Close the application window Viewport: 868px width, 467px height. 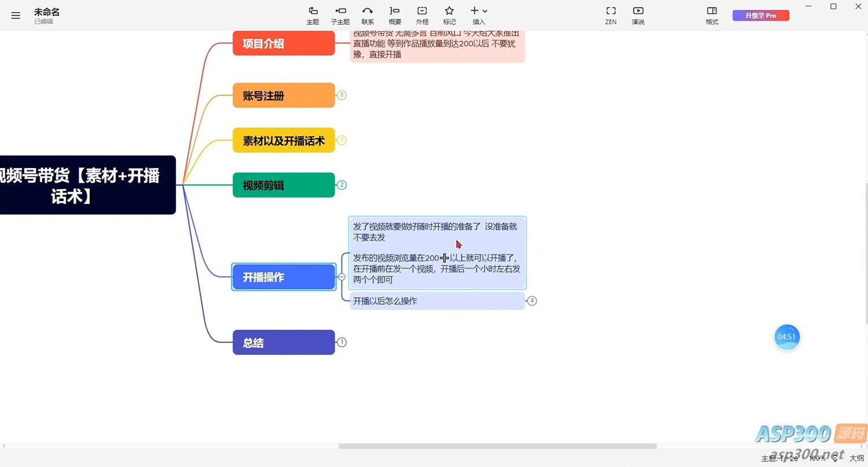tap(859, 6)
